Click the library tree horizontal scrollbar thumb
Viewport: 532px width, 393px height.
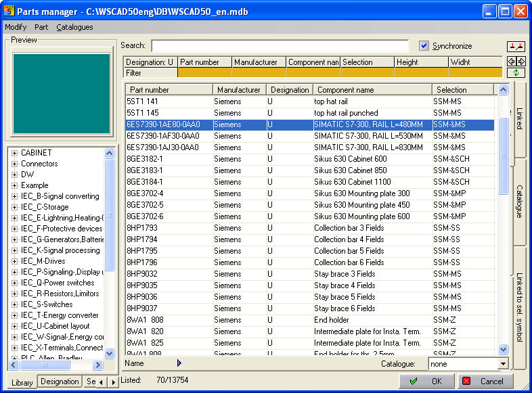pyautogui.click(x=45, y=365)
